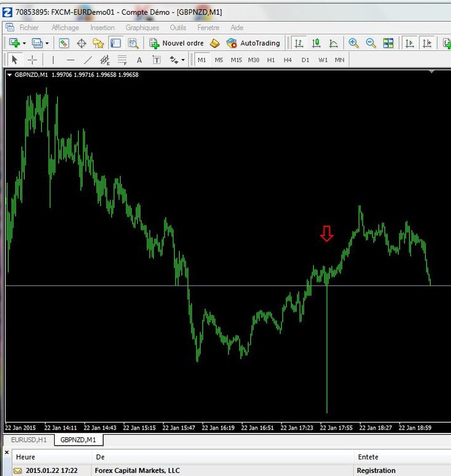The image size is (451, 476).
Task: Switch to M5 timeframe
Action: [x=219, y=60]
